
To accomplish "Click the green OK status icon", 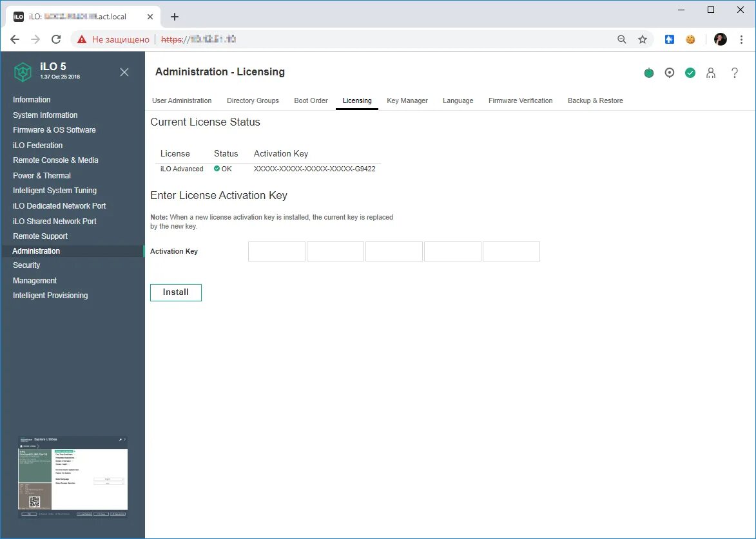I will 217,169.
